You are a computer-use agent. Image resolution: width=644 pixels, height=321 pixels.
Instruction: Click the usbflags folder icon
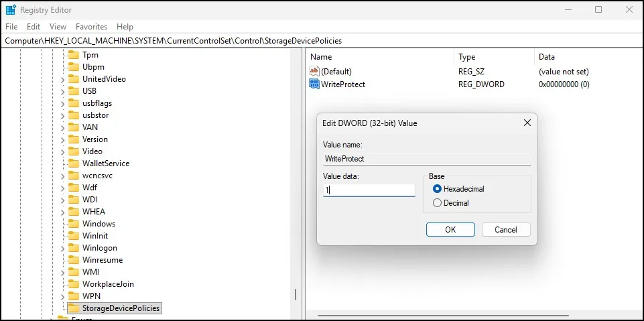coord(74,103)
